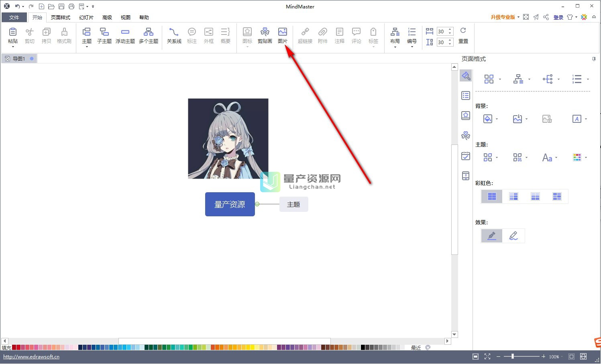This screenshot has width=601, height=364.
Task: Switch to Advanced (高级) tab
Action: 107,17
